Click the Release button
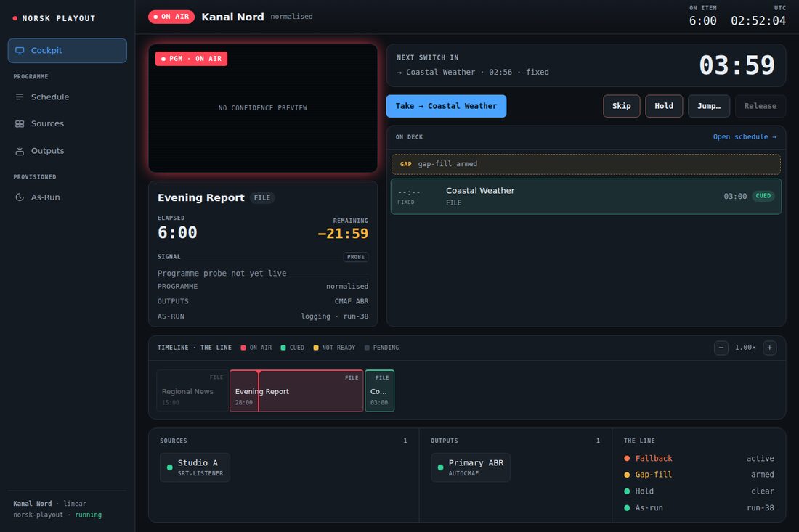 pyautogui.click(x=761, y=106)
